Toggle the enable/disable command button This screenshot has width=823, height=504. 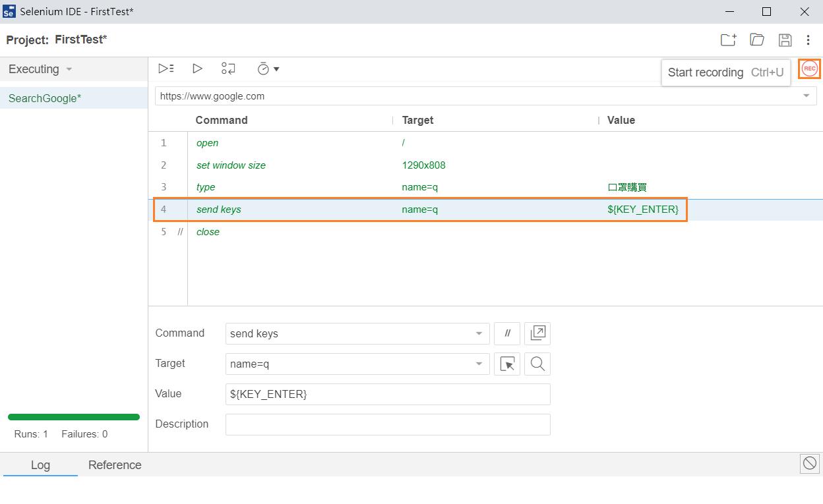(507, 333)
